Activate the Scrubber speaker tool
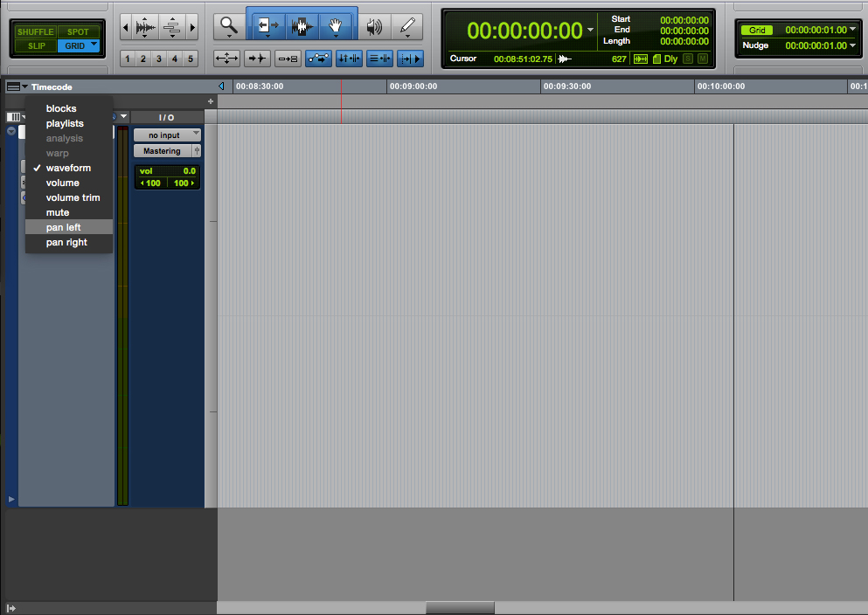868x615 pixels. (374, 26)
